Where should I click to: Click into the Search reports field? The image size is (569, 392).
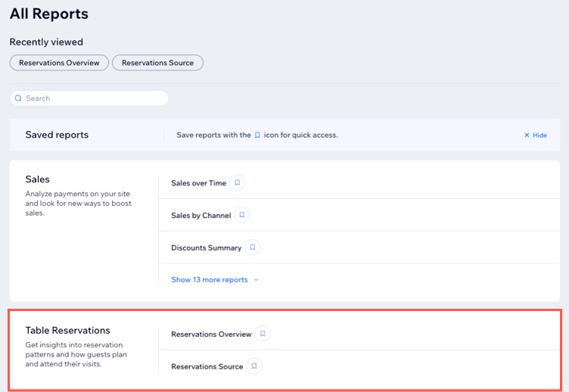pos(89,98)
